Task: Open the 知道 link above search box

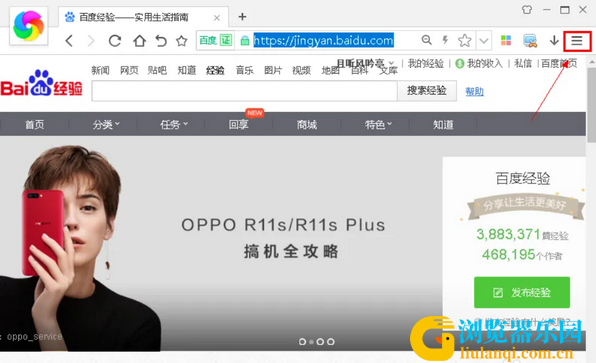Action: click(187, 70)
